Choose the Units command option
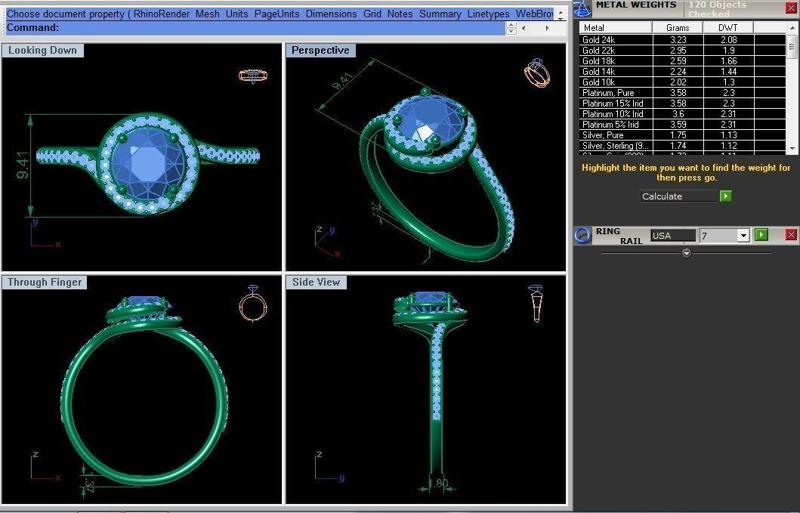800x513 pixels. pyautogui.click(x=237, y=14)
